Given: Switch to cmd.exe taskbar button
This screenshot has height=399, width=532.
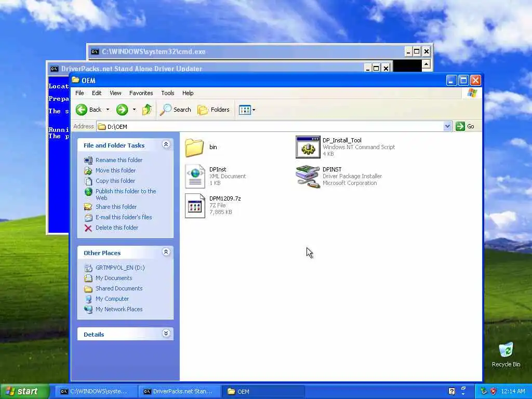Looking at the screenshot, I should (96, 392).
